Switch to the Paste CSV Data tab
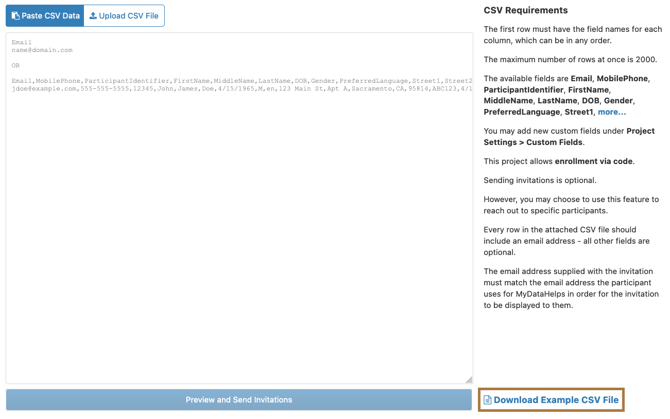 pos(45,16)
